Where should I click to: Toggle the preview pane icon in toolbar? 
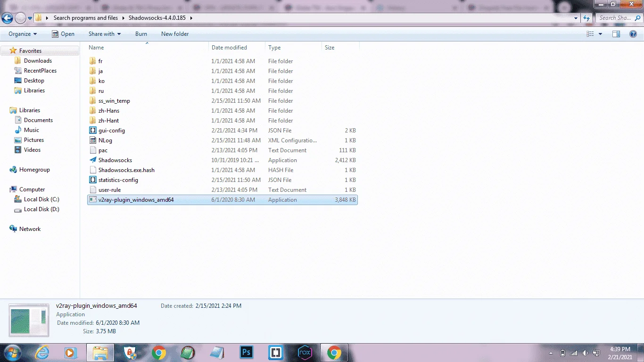pyautogui.click(x=616, y=34)
